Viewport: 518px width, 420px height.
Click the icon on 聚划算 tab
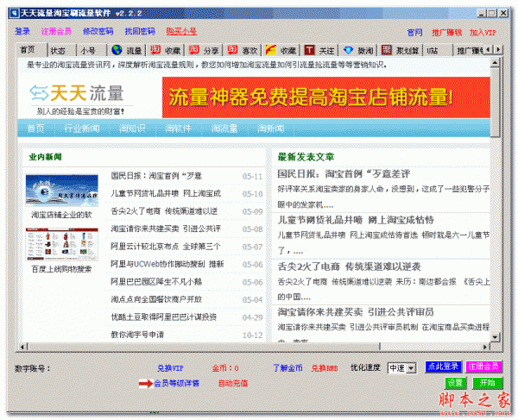coord(387,50)
